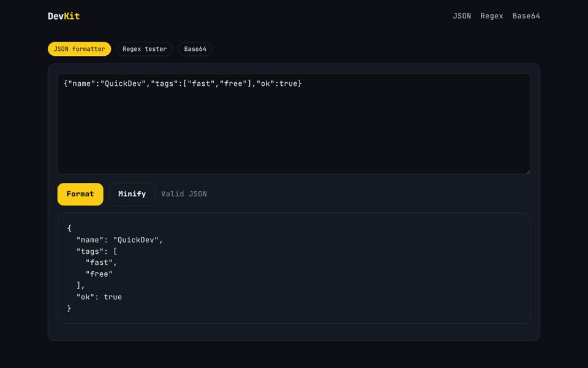Click the opening brace in formatted output

pyautogui.click(x=69, y=228)
